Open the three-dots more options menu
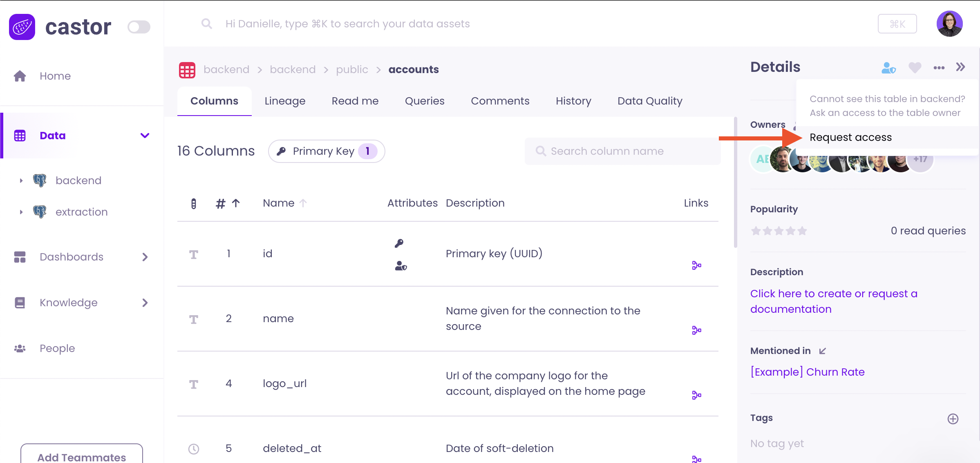Viewport: 980px width, 463px height. 939,67
